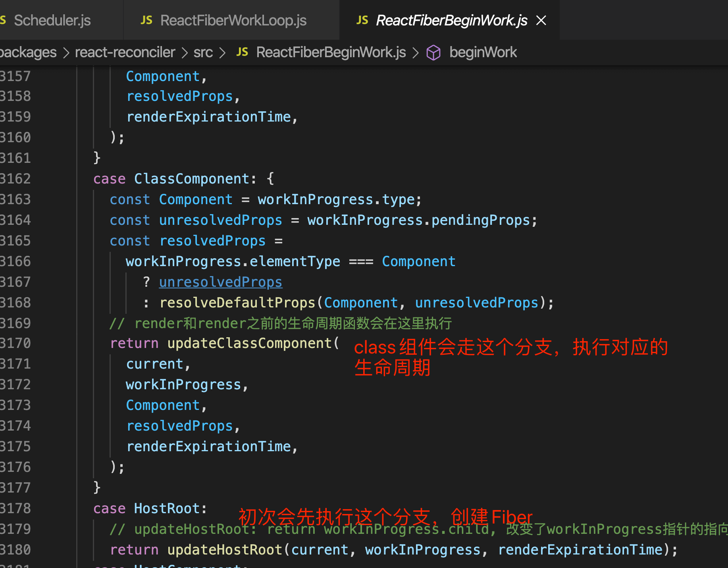The height and width of the screenshot is (568, 728).
Task: Click the render lifecycle comment on line 3169
Action: (x=281, y=323)
